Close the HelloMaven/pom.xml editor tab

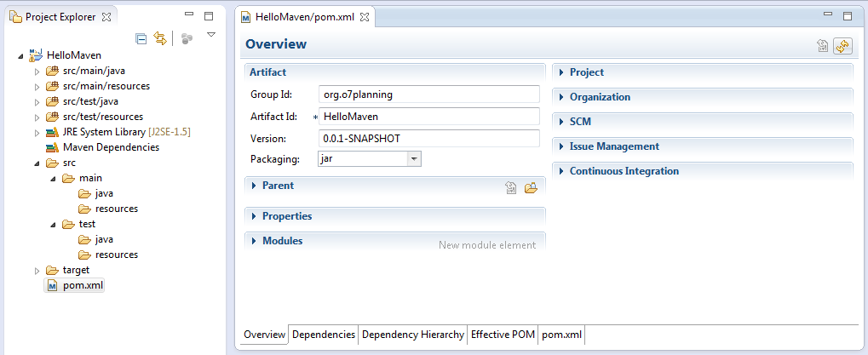(365, 16)
